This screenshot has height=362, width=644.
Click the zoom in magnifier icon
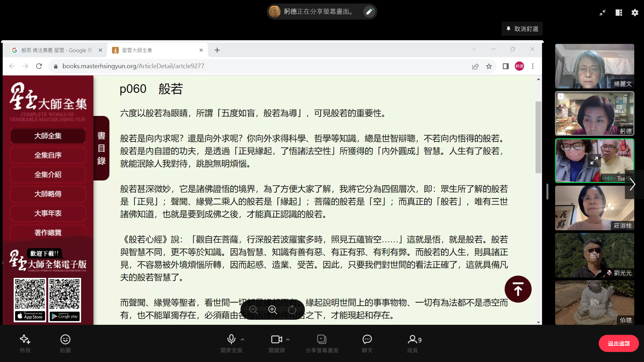tap(273, 310)
